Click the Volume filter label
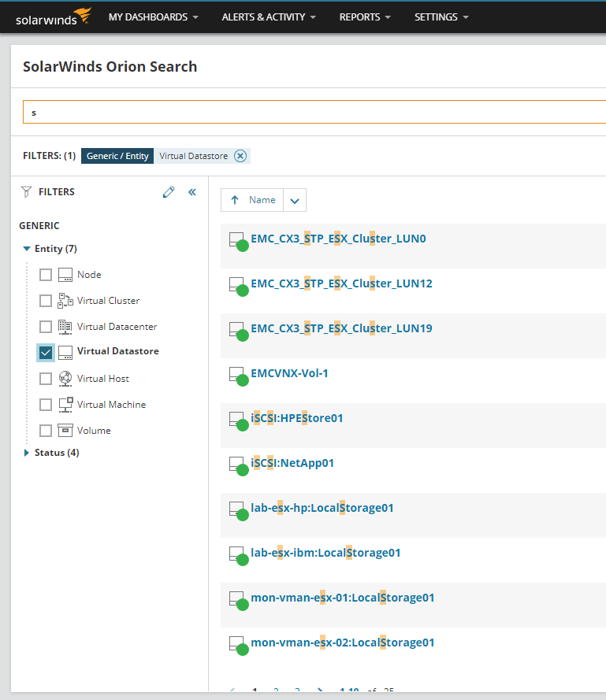The height and width of the screenshot is (700, 606). [x=94, y=431]
